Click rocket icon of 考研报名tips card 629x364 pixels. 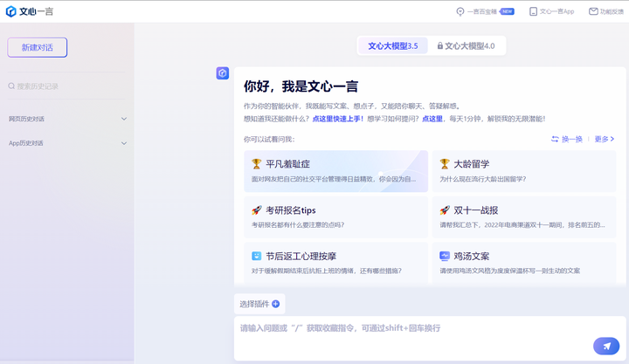(x=256, y=210)
